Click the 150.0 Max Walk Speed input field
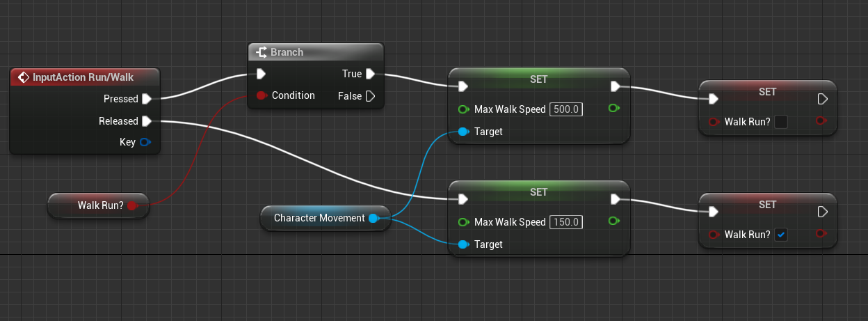The width and height of the screenshot is (868, 321). coord(566,222)
